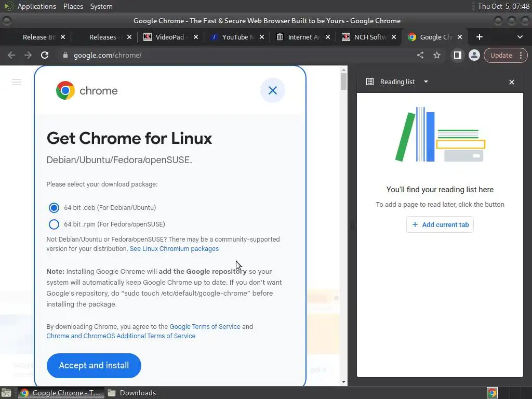The width and height of the screenshot is (532, 399).
Task: Share this page via share icon
Action: 420,55
